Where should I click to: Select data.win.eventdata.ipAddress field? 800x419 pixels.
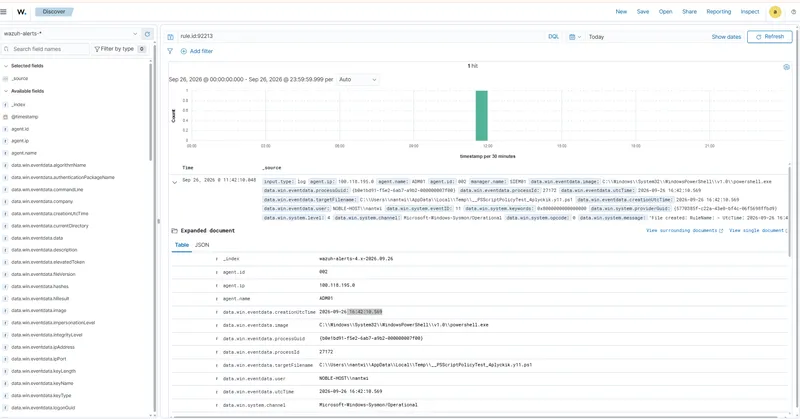tap(43, 347)
